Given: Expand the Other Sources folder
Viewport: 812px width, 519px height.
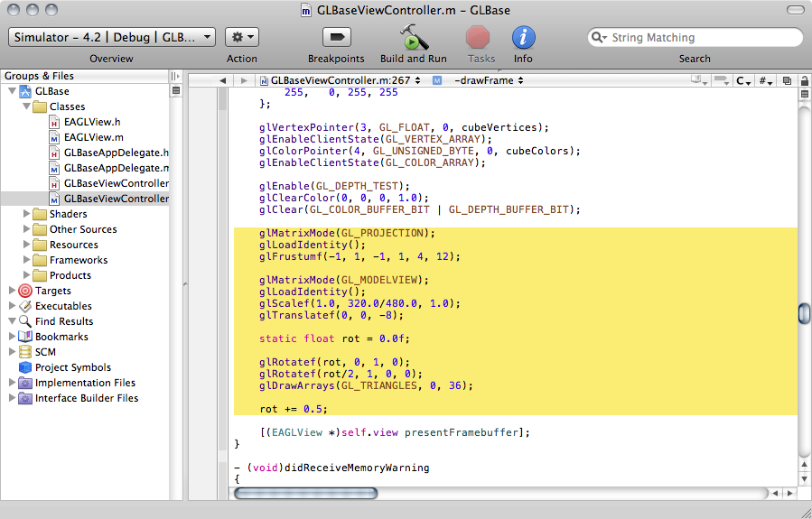Looking at the screenshot, I should point(26,229).
